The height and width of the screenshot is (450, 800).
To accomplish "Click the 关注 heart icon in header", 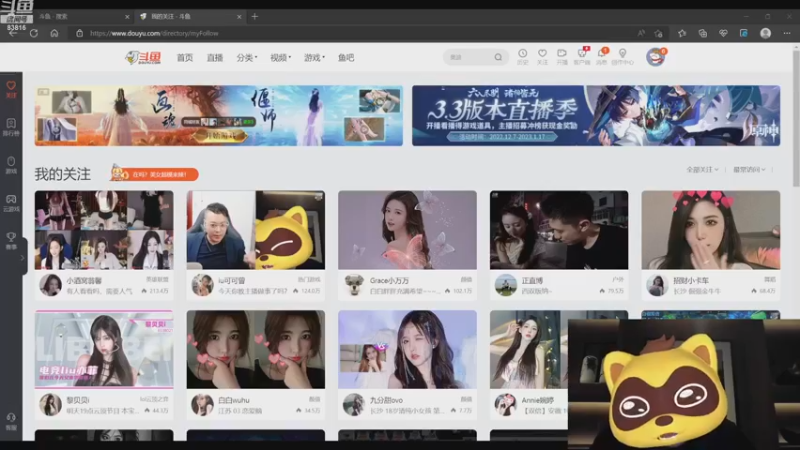I will point(542,57).
